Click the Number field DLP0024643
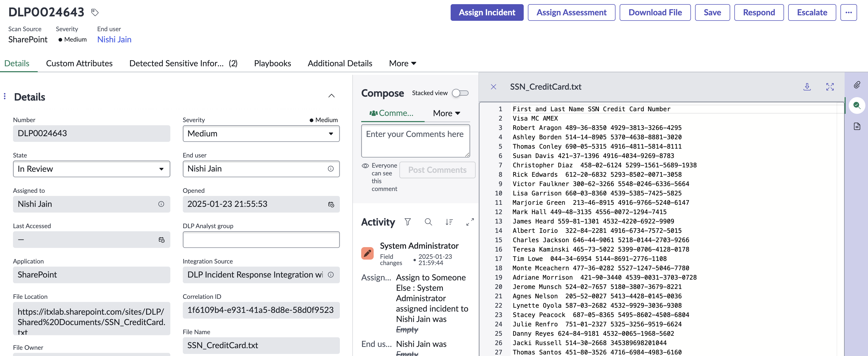Image resolution: width=868 pixels, height=356 pixels. (x=92, y=134)
